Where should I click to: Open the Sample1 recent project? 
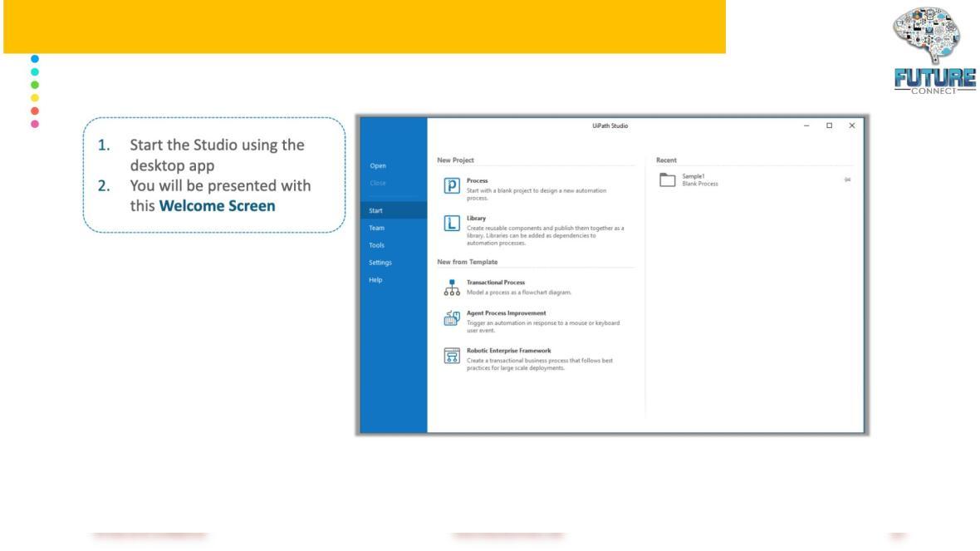coord(754,180)
